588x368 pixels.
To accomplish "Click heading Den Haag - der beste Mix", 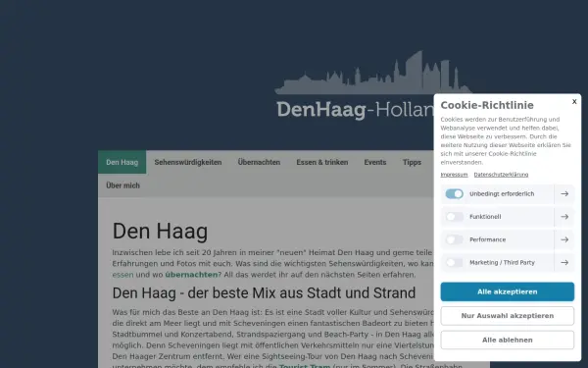I will click(264, 292).
